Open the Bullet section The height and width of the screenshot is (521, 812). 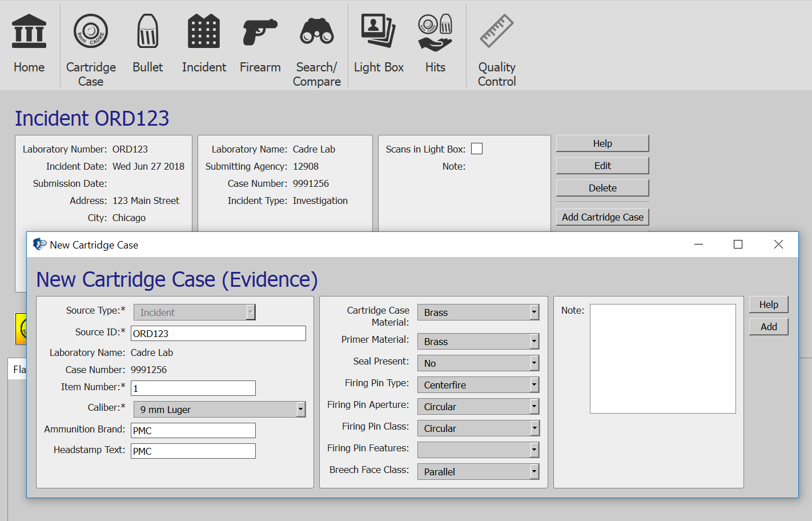coord(148,45)
